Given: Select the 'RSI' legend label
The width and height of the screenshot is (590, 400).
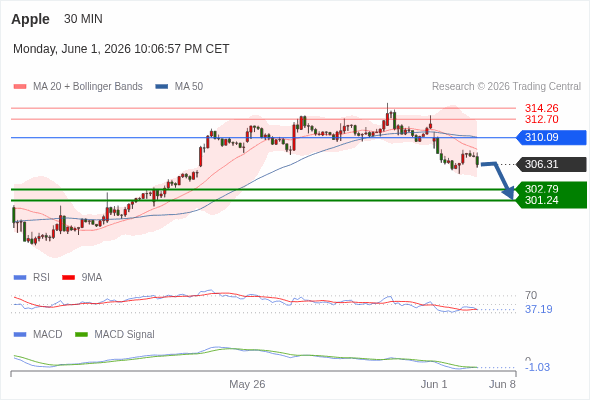Looking at the screenshot, I should click(x=41, y=278).
